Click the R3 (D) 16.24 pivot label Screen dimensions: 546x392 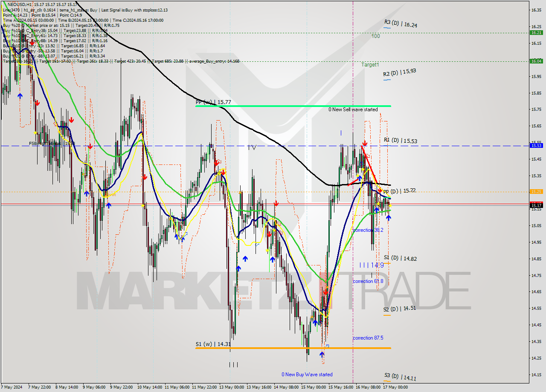(x=401, y=24)
